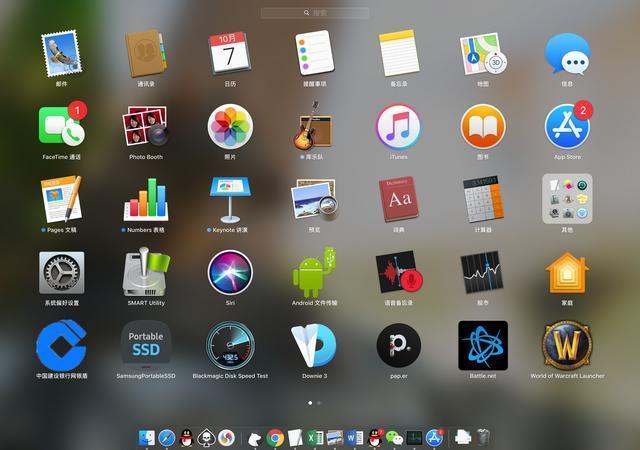Click the Launchpad search field
This screenshot has height=450, width=640.
315,13
